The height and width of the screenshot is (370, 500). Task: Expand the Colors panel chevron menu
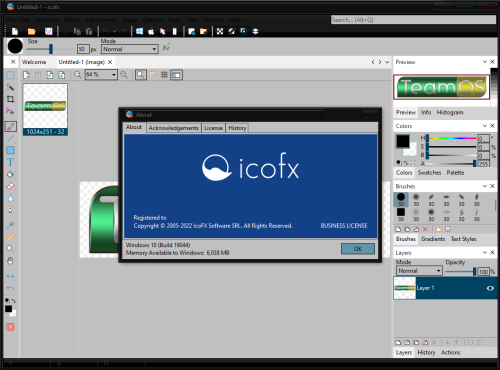(x=485, y=126)
